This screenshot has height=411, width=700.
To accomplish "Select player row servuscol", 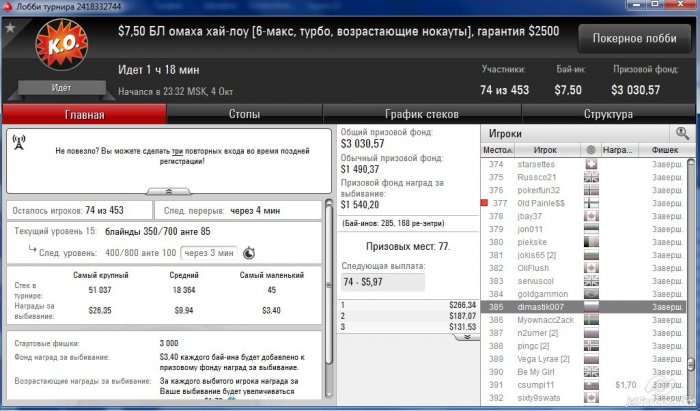I will point(583,281).
